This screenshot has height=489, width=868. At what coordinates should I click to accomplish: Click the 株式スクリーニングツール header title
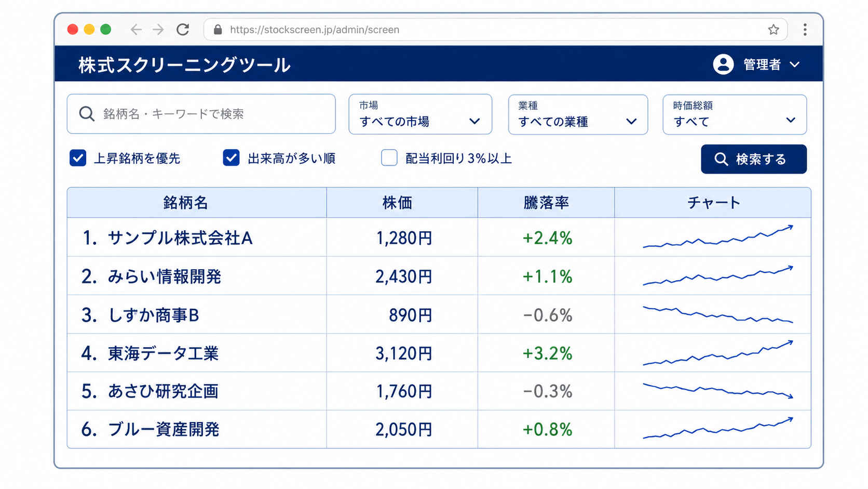(x=184, y=65)
